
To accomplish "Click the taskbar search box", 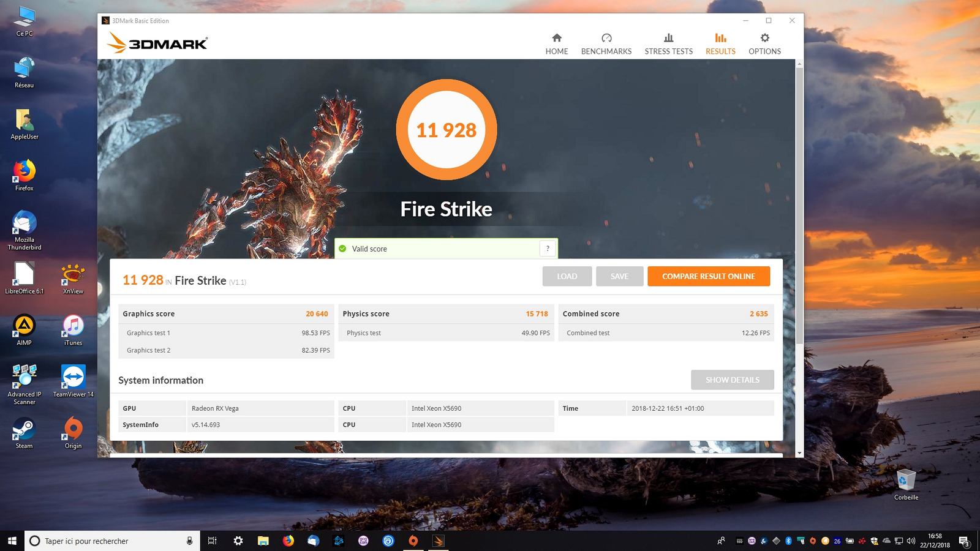I will (x=112, y=541).
